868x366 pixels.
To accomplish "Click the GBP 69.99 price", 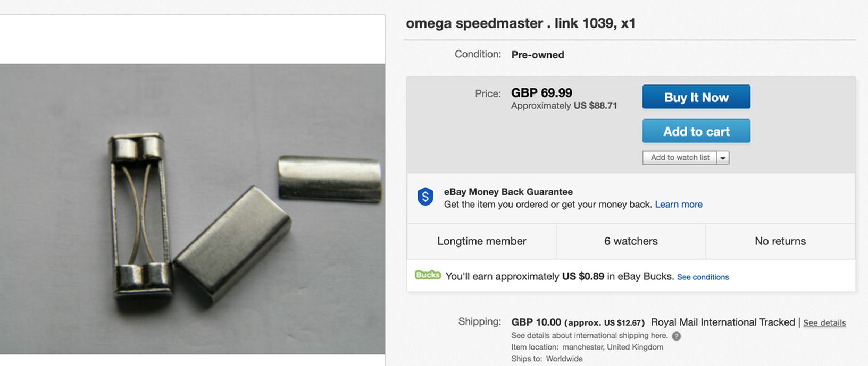I will tap(541, 93).
